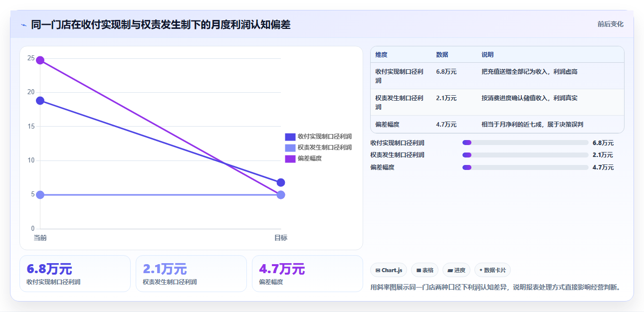Select the 表格 chip
The image size is (644, 312).
point(425,270)
